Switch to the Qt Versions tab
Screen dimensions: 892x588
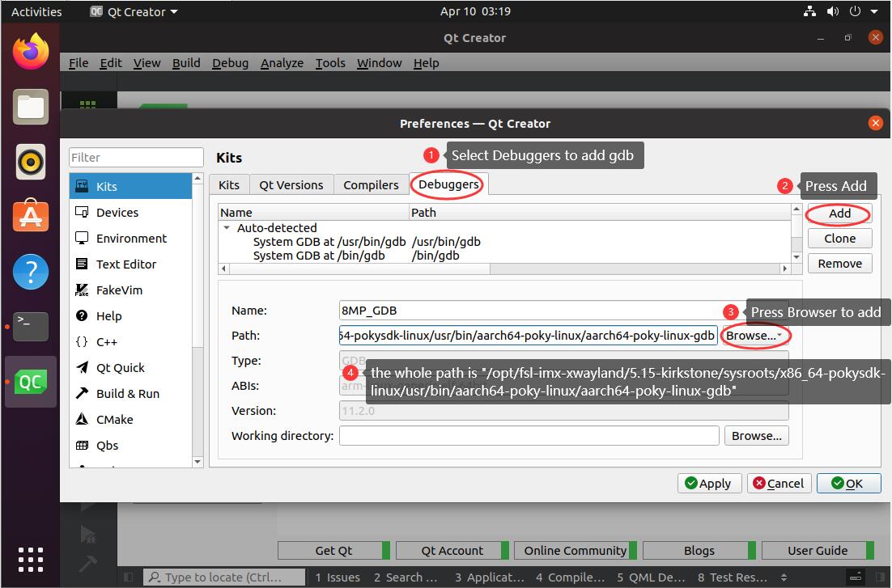tap(291, 185)
